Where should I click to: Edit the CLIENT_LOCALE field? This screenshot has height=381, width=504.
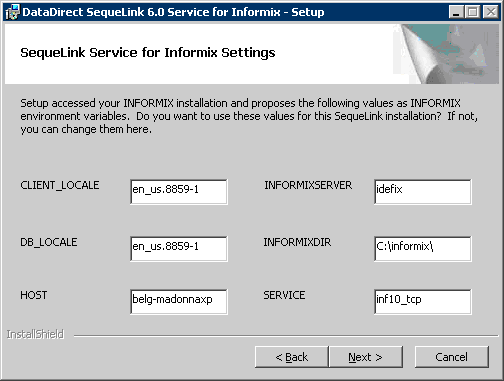coord(179,192)
